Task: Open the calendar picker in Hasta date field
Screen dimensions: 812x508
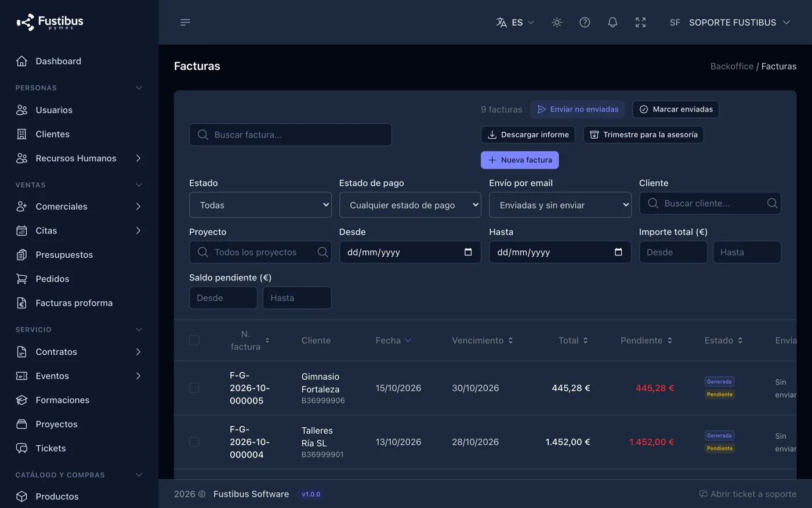Action: point(618,252)
